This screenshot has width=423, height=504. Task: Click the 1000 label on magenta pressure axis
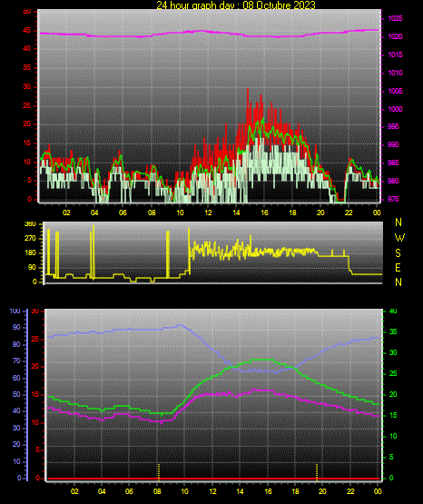click(x=395, y=109)
